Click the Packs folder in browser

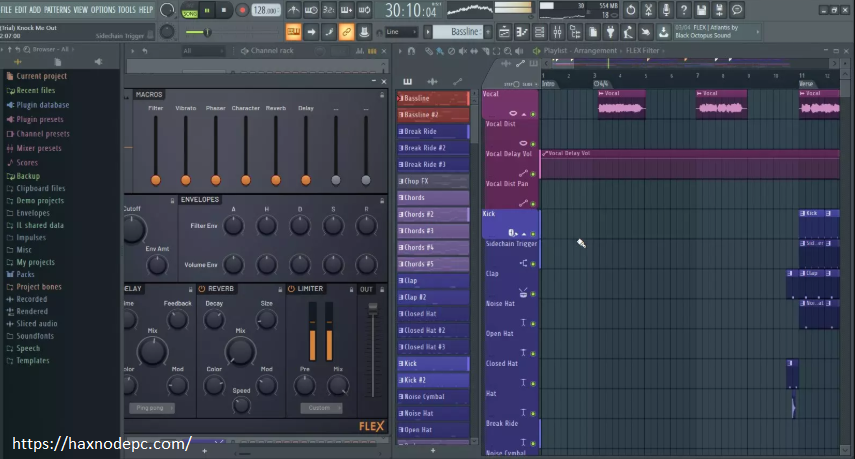pyautogui.click(x=25, y=274)
